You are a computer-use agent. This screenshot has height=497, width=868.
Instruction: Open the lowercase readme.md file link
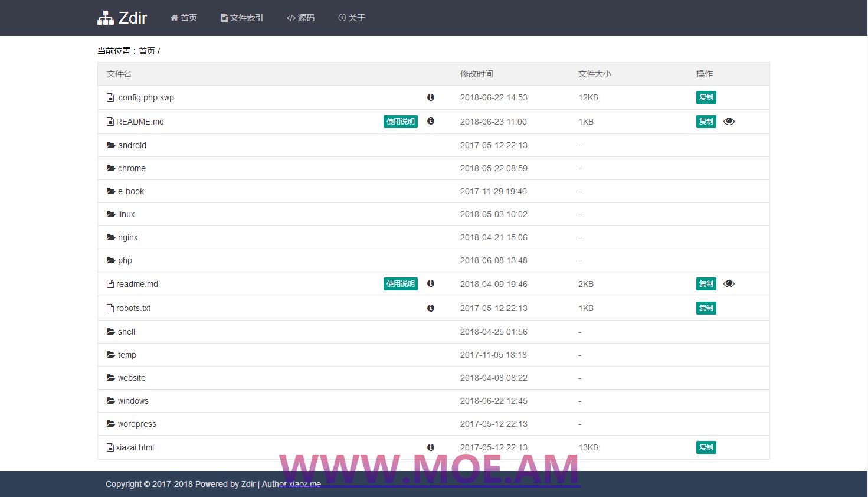pyautogui.click(x=137, y=284)
